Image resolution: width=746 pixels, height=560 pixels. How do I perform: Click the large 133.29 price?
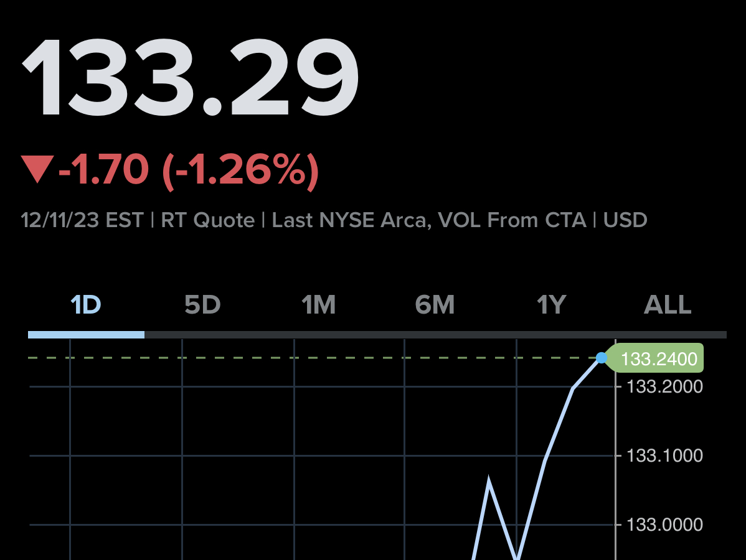[191, 78]
